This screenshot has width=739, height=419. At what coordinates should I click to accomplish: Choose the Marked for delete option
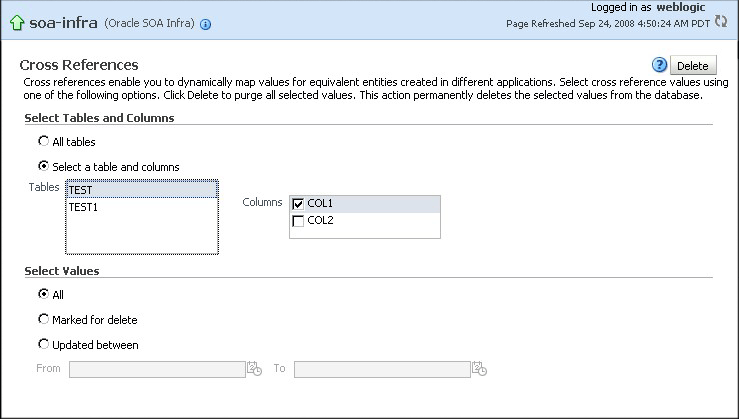click(43, 319)
